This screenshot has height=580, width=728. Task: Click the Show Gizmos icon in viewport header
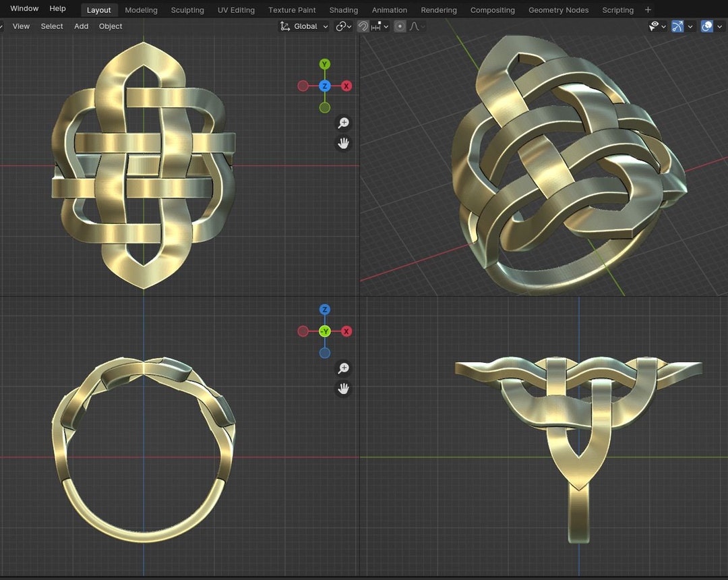[x=676, y=26]
